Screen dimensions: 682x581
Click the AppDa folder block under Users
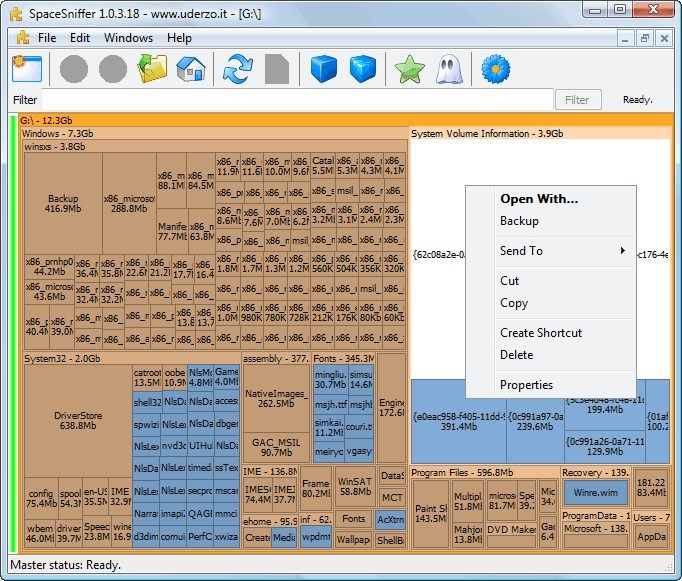[651, 537]
